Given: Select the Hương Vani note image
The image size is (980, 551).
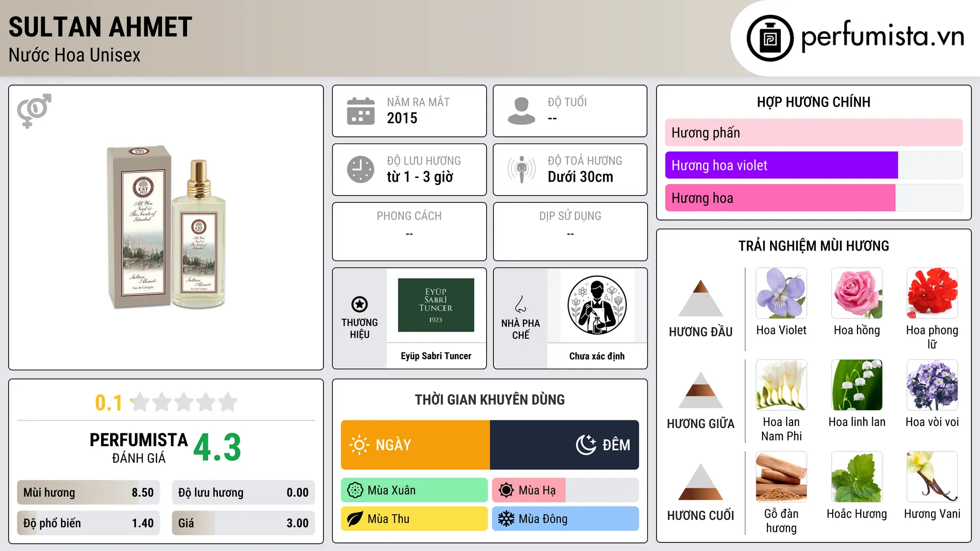Looking at the screenshot, I should coord(932,477).
